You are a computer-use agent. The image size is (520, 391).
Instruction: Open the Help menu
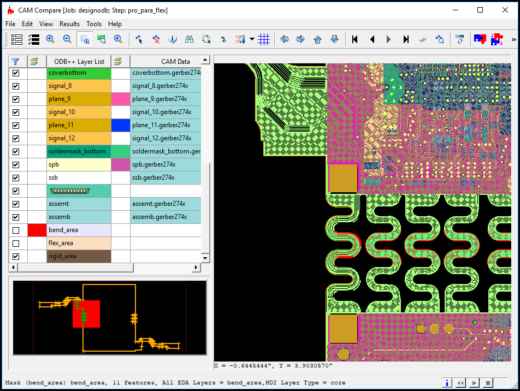coord(115,24)
